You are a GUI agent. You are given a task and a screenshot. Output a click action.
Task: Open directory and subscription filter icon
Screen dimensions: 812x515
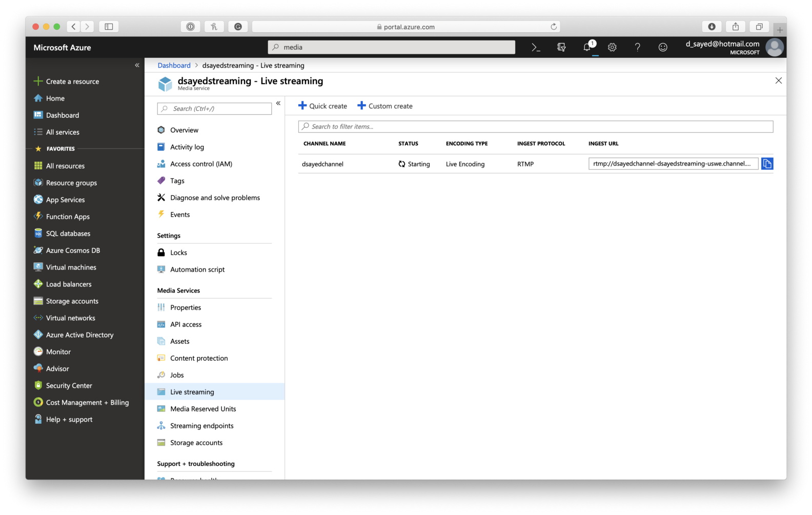pos(561,47)
